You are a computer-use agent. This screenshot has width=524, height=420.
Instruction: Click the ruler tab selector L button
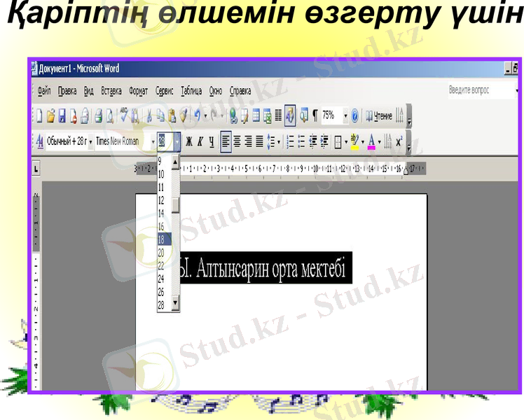pyautogui.click(x=36, y=168)
